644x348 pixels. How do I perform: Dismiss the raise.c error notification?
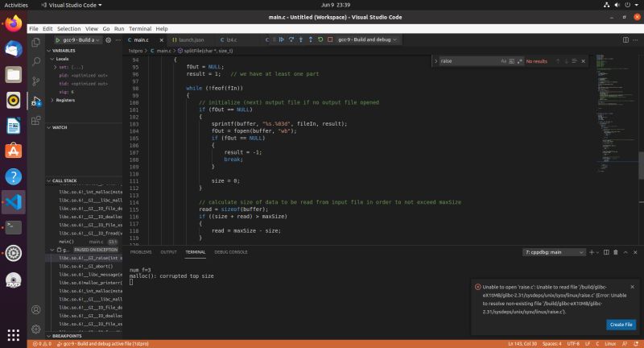click(x=633, y=287)
